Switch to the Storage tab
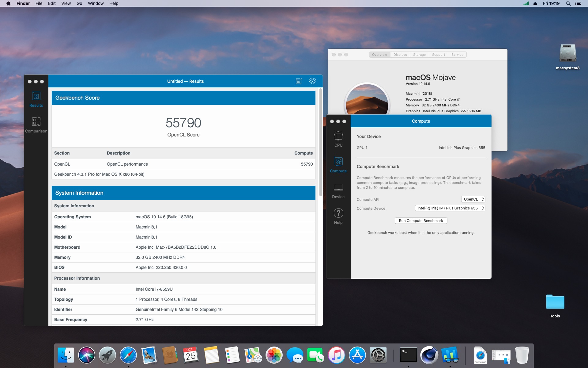The image size is (588, 368). [x=419, y=55]
